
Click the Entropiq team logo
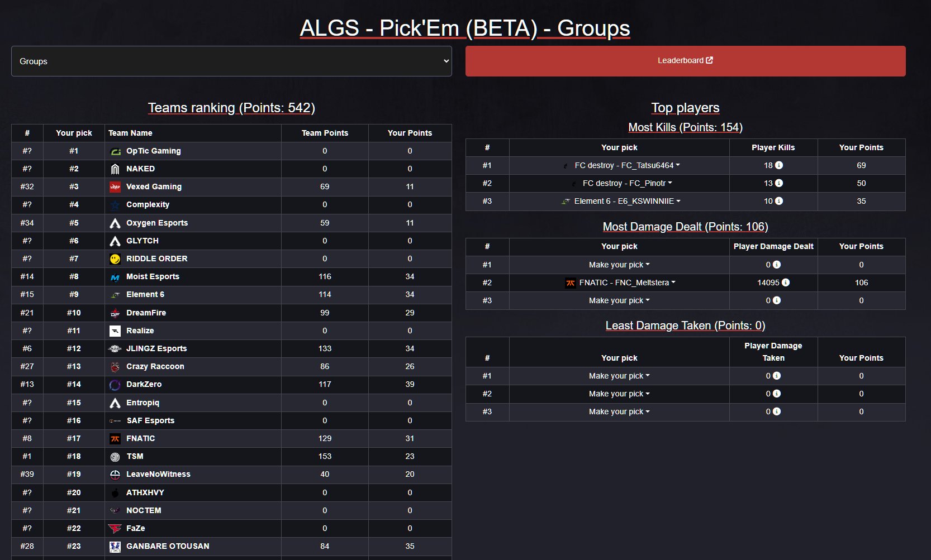tap(115, 403)
